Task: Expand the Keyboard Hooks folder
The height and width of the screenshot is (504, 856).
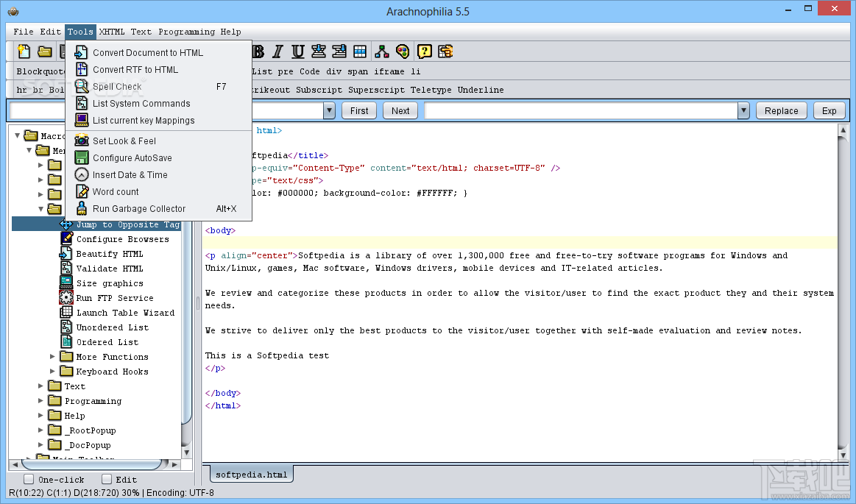Action: [x=53, y=372]
